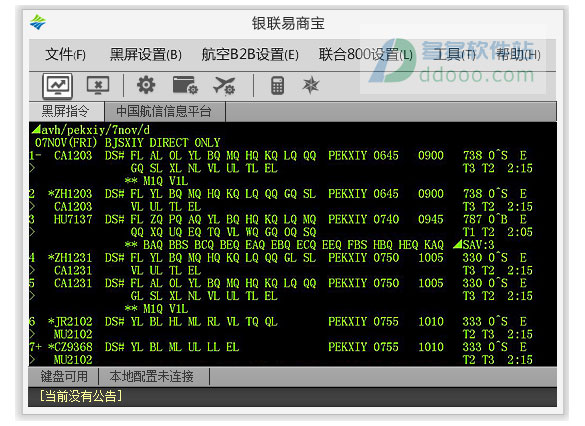The width and height of the screenshot is (585, 426).
Task: Select flight *ZH1231 in row 4
Action: point(70,258)
